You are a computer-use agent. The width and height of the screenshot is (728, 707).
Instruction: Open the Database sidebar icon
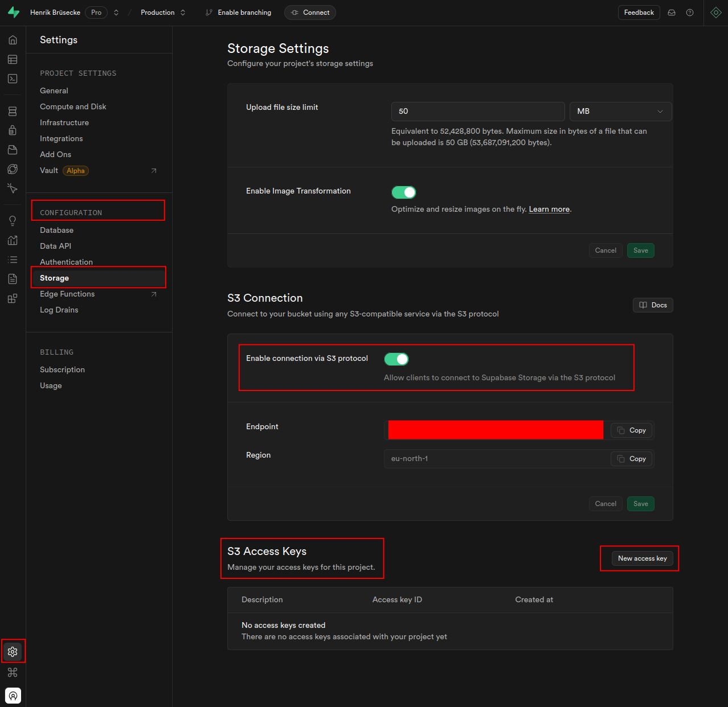[13, 112]
